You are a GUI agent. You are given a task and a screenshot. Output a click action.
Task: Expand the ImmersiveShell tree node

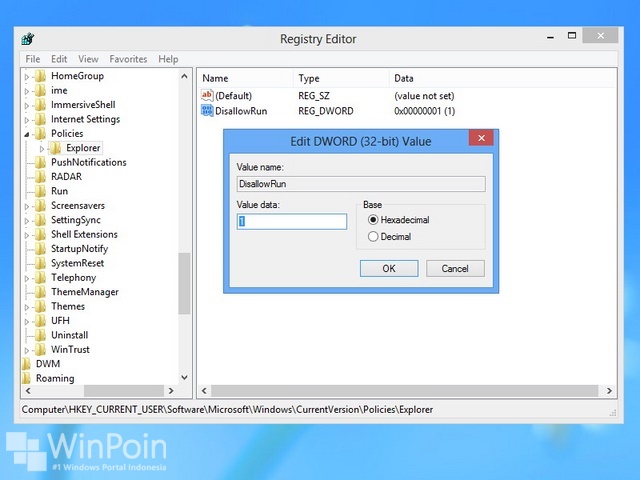point(27,105)
